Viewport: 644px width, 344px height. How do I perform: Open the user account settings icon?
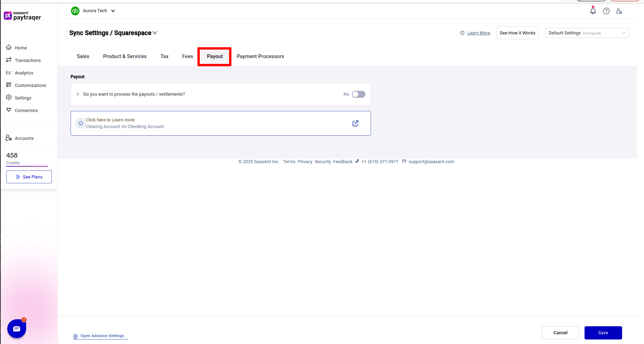[x=619, y=11]
